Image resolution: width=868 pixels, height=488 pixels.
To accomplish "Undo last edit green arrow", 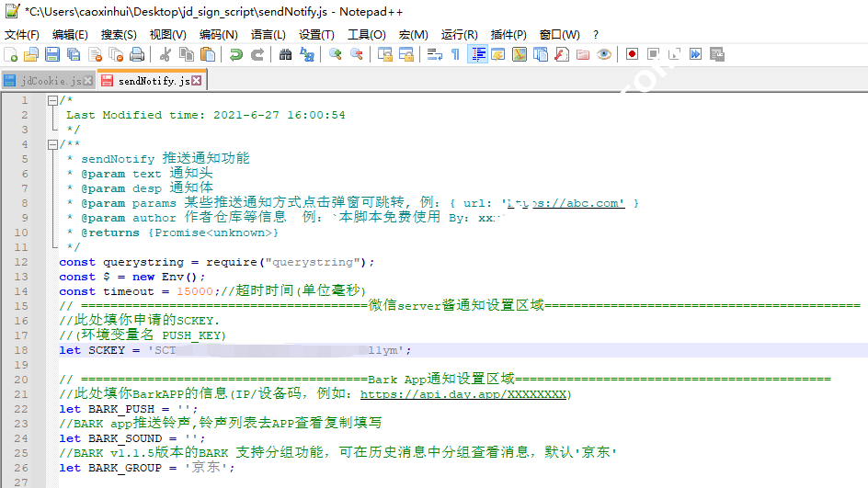I will click(x=235, y=54).
